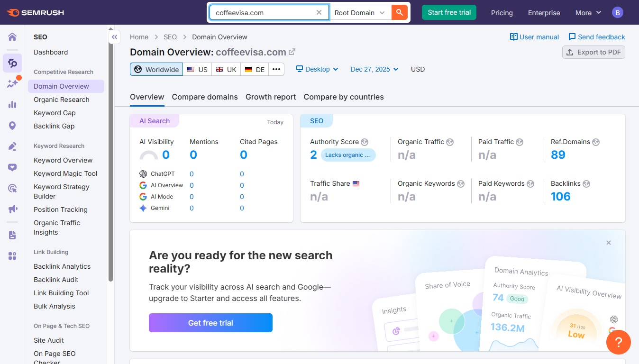The image size is (639, 364).
Task: Open the orange help question mark bubble
Action: [618, 342]
